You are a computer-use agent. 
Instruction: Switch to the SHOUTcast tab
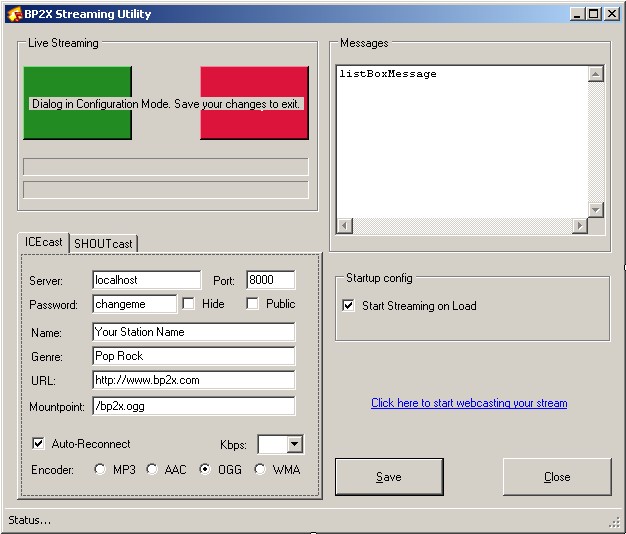point(103,243)
